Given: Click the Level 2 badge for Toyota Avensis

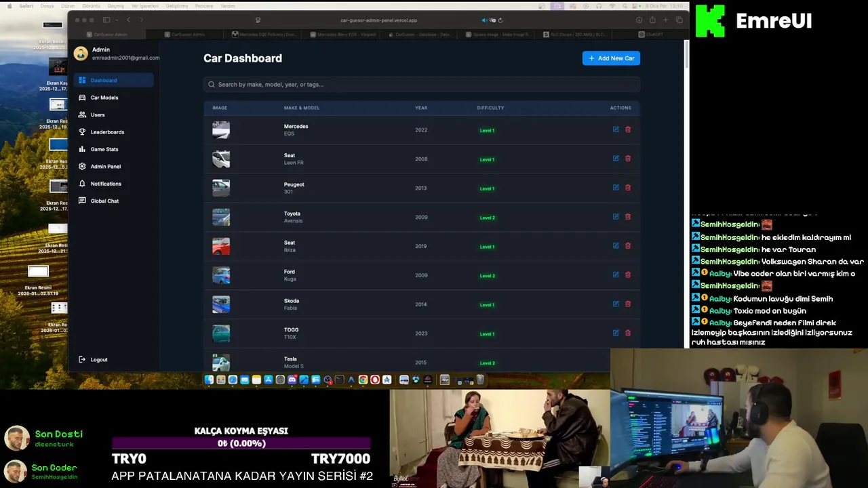Looking at the screenshot, I should tap(487, 218).
